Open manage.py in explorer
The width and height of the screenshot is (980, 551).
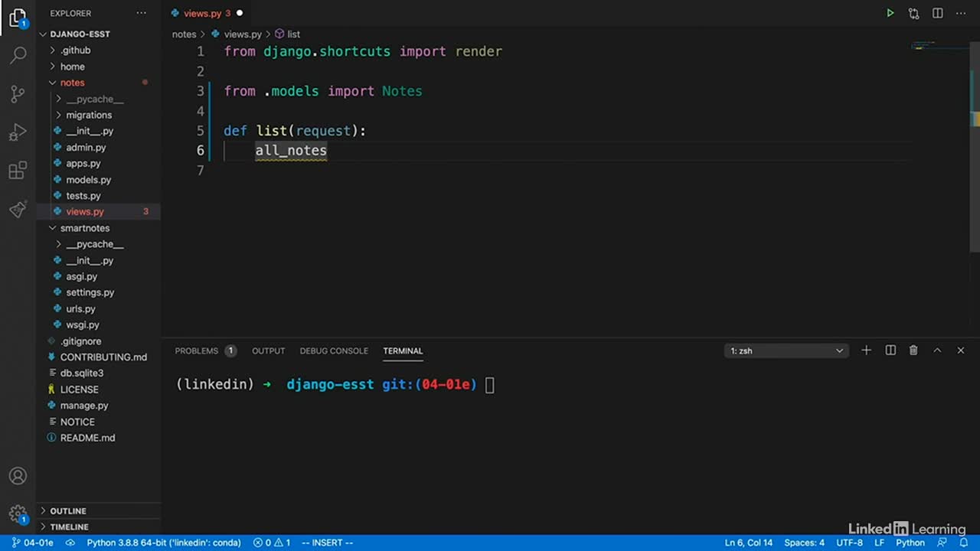(84, 406)
